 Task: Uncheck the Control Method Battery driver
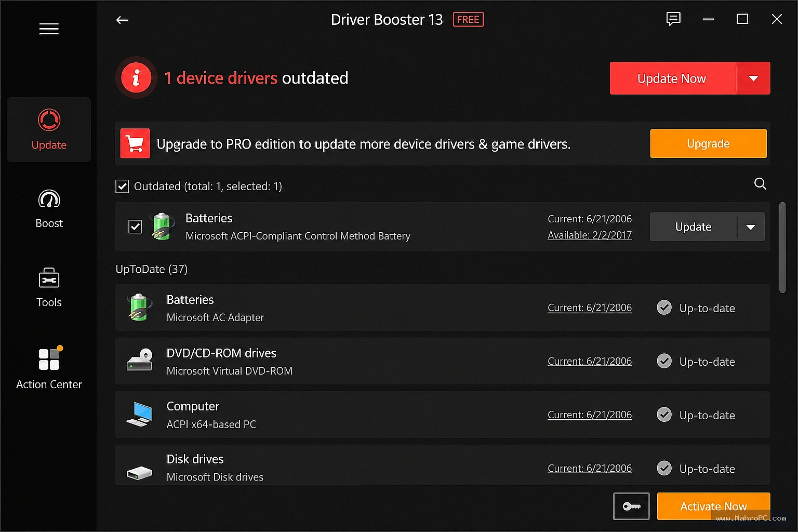(x=135, y=227)
